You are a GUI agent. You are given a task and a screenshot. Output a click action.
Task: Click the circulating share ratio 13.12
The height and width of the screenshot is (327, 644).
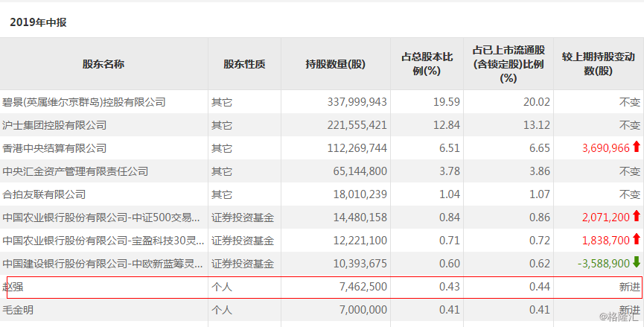tap(536, 125)
